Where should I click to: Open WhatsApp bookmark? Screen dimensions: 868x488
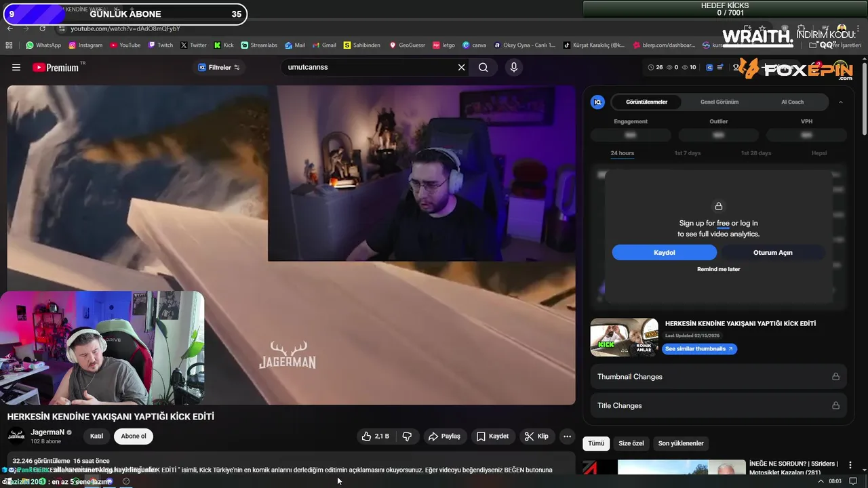click(43, 45)
